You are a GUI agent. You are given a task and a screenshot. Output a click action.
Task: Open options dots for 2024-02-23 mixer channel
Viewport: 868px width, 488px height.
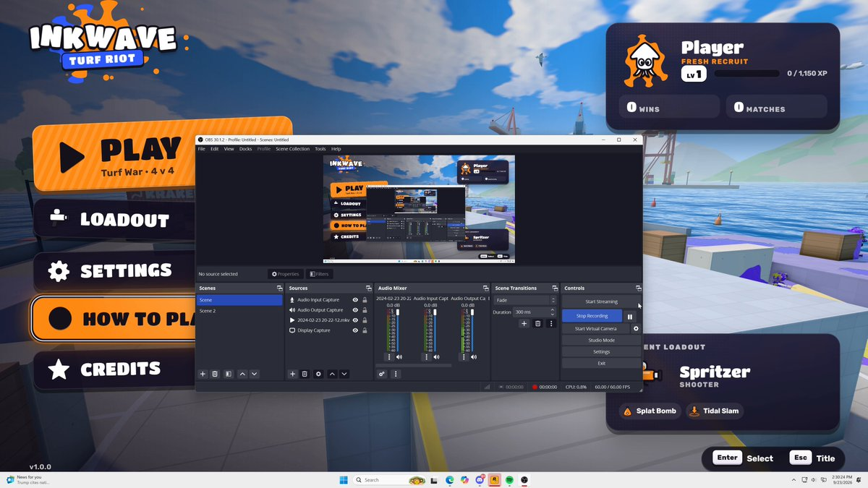tap(388, 356)
